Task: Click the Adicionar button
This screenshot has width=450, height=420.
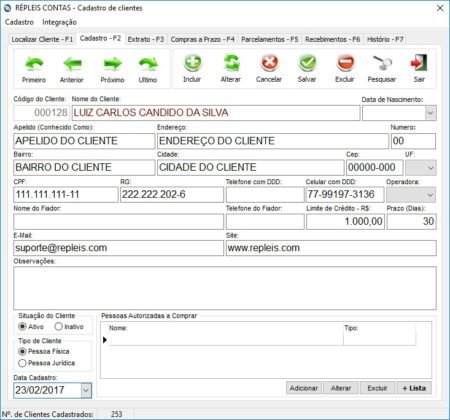Action: [x=304, y=388]
